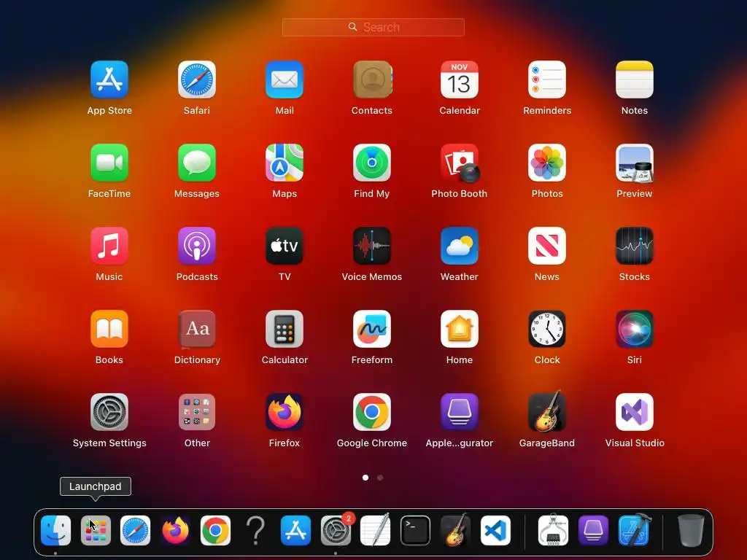
Task: Open System Settings with badge in Dock
Action: pyautogui.click(x=336, y=531)
